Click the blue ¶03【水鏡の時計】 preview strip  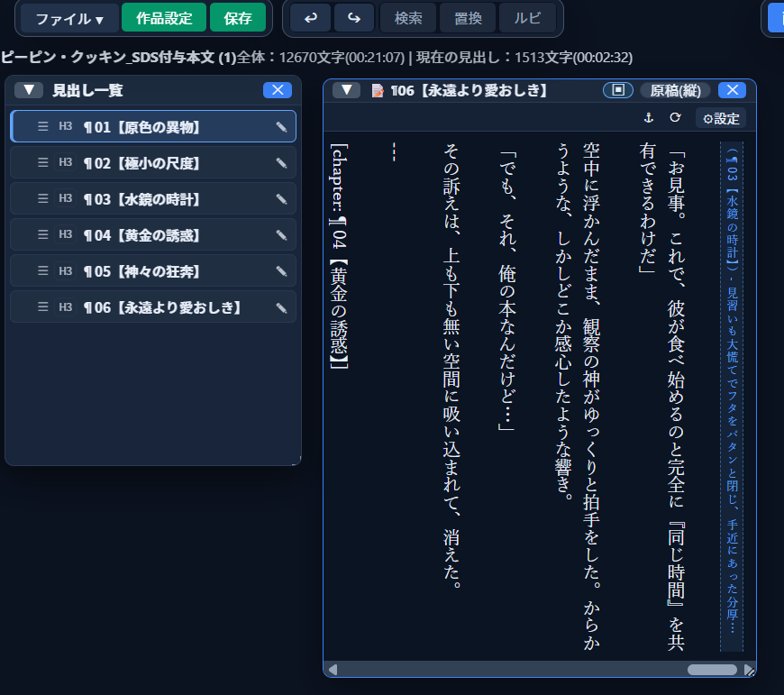click(x=732, y=397)
